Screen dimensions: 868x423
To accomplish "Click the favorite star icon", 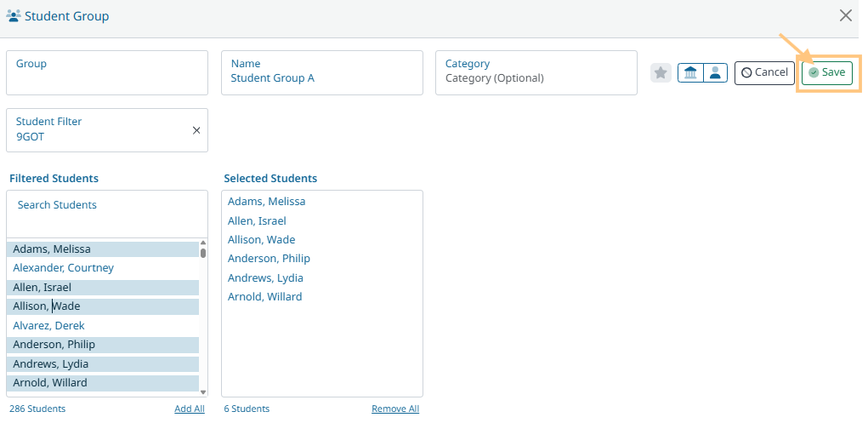I will [661, 73].
